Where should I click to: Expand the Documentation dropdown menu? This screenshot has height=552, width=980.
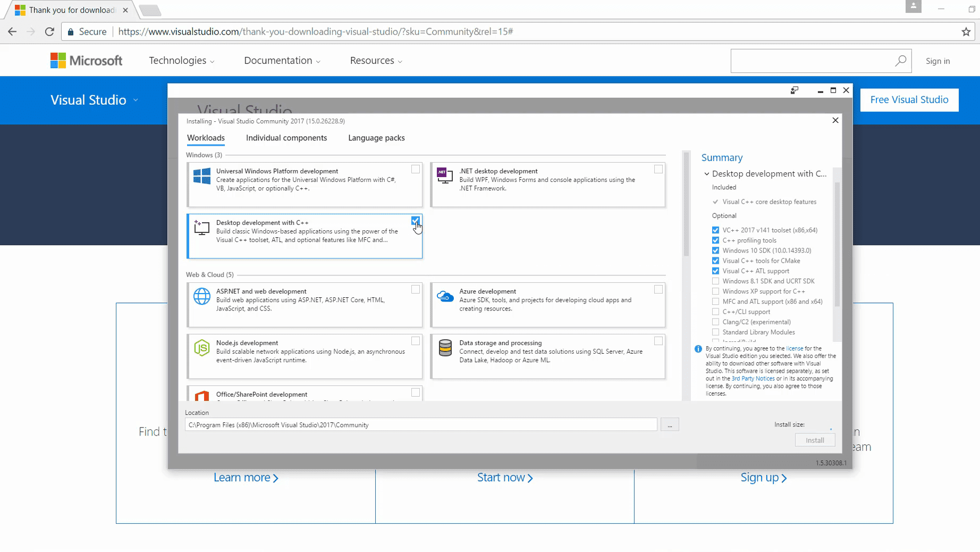tap(282, 61)
